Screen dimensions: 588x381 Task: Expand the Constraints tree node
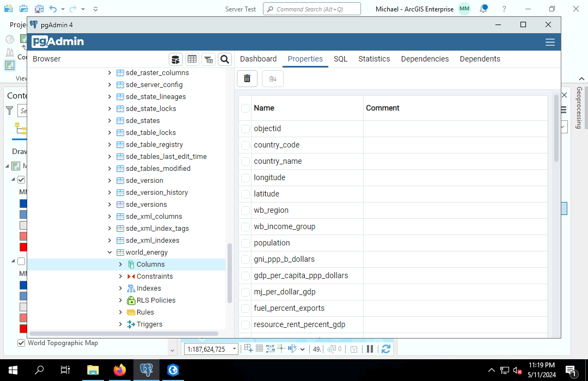pyautogui.click(x=121, y=276)
